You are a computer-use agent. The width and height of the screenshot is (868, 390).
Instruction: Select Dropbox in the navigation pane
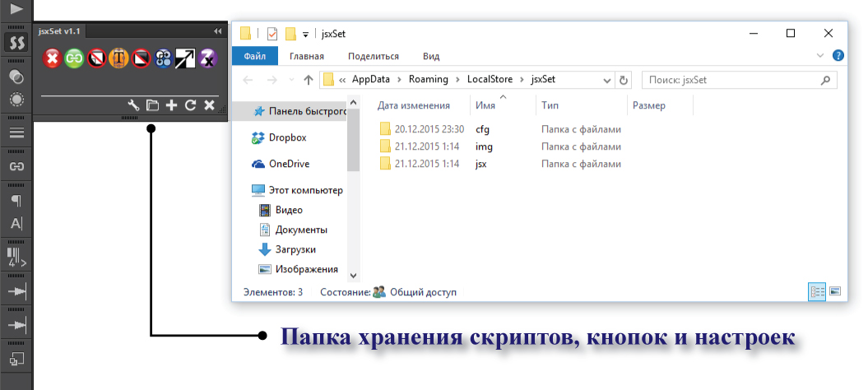[x=288, y=137]
